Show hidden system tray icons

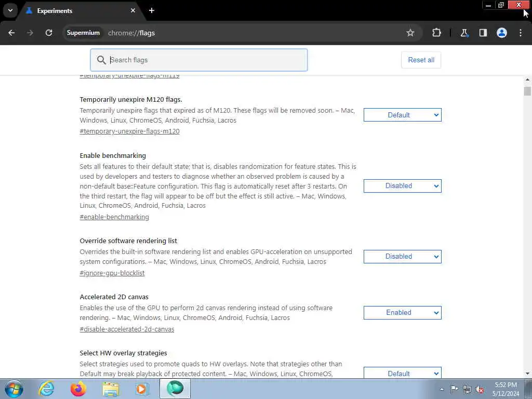(442, 389)
